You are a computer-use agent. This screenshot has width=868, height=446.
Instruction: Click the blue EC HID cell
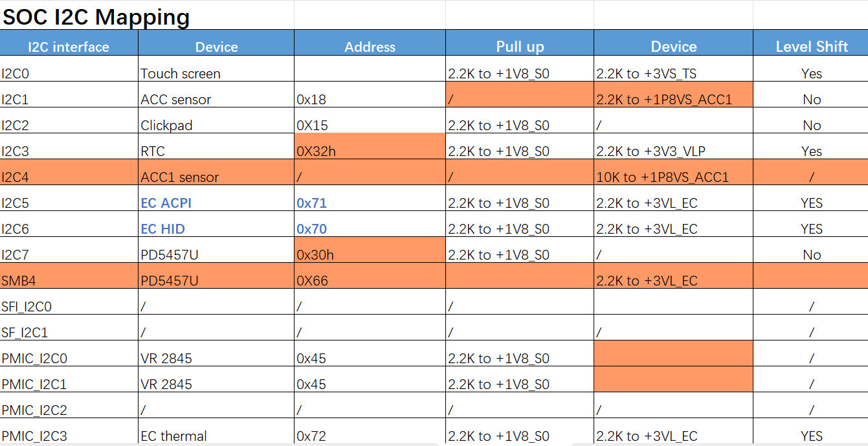click(216, 224)
